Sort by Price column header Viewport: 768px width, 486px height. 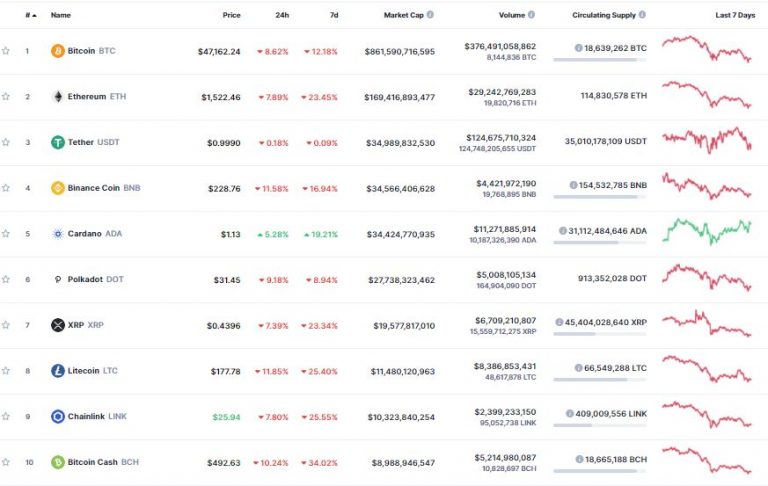point(231,15)
